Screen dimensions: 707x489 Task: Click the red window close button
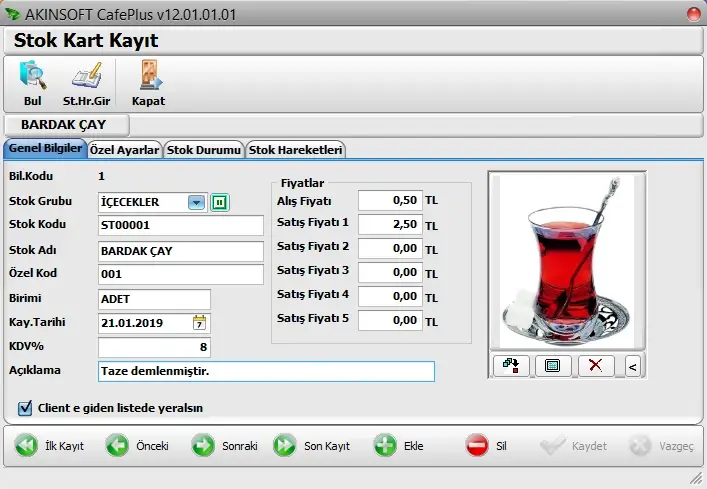[x=693, y=14]
